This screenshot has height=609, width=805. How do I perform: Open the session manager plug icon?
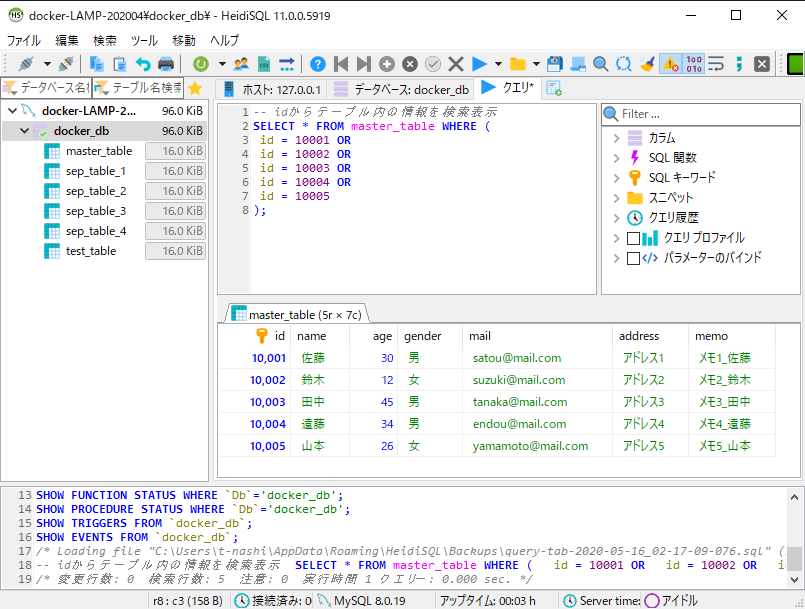pos(26,64)
